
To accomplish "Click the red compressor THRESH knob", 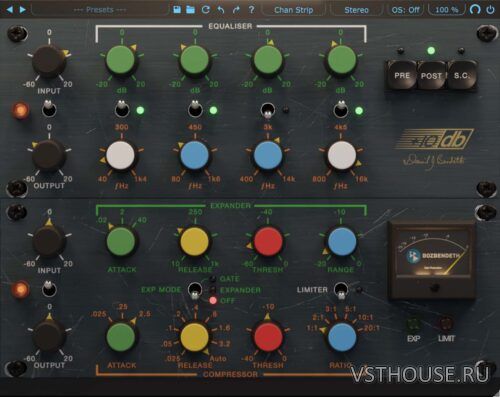I will click(x=268, y=337).
